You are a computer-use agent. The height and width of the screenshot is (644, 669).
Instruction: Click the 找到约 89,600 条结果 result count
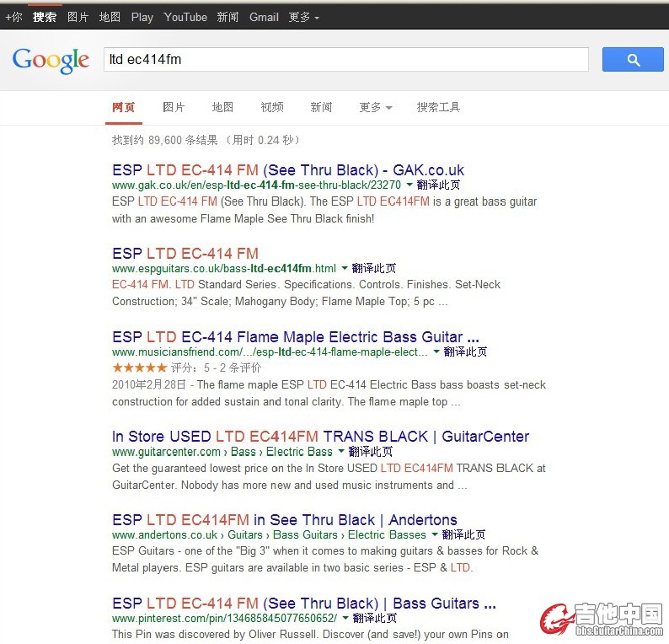164,140
